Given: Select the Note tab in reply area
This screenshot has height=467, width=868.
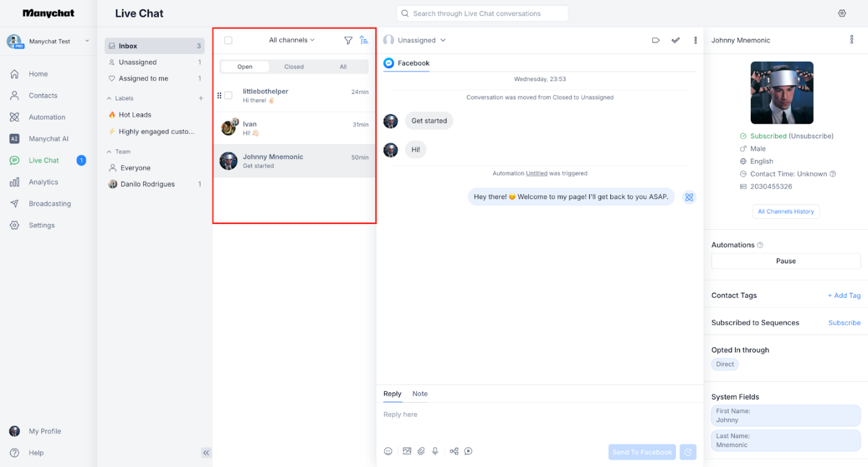Looking at the screenshot, I should click(419, 394).
